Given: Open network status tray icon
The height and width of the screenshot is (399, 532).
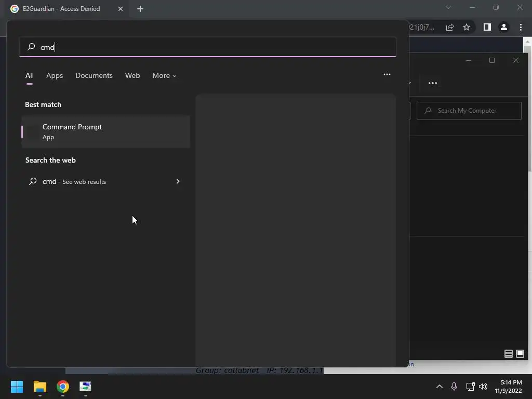Looking at the screenshot, I should coord(470,387).
